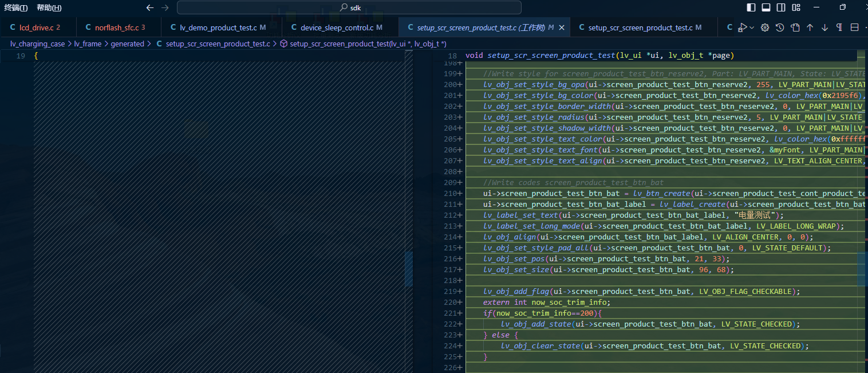Click the run and debug play icon
868x373 pixels.
coord(743,28)
